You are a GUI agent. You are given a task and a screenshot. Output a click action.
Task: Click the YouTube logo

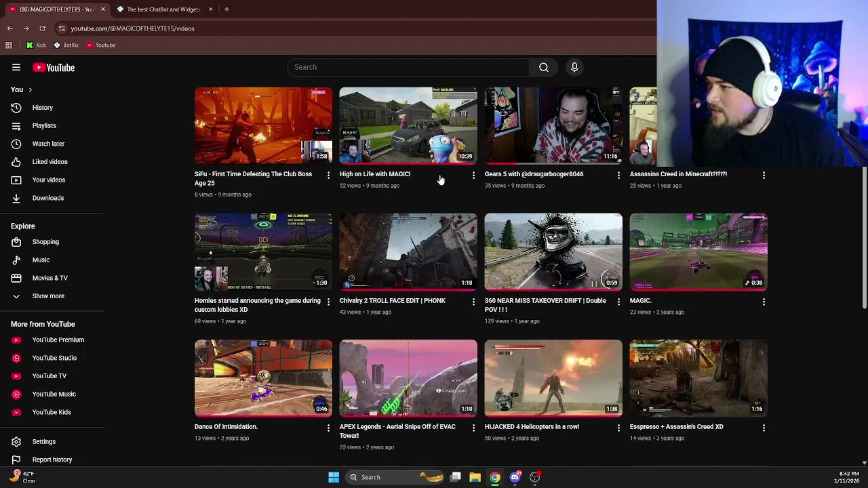tap(54, 67)
